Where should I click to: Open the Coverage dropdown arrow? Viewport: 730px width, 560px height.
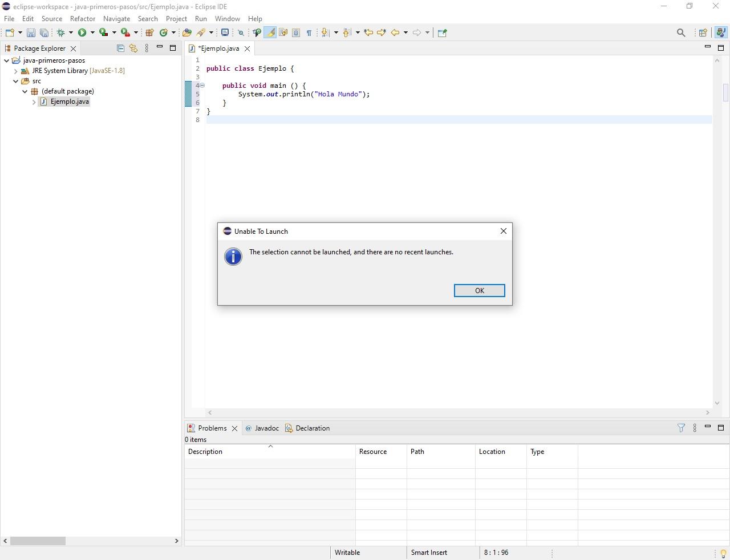coord(114,33)
